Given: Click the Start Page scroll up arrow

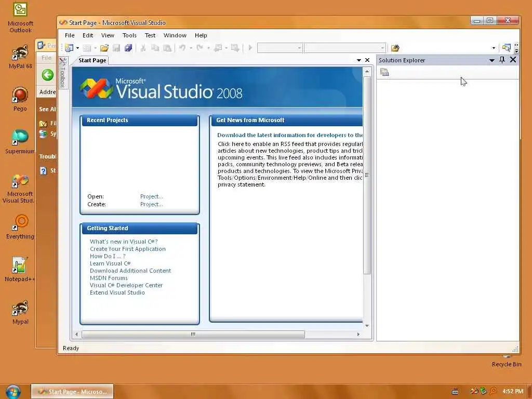Looking at the screenshot, I should point(367,72).
